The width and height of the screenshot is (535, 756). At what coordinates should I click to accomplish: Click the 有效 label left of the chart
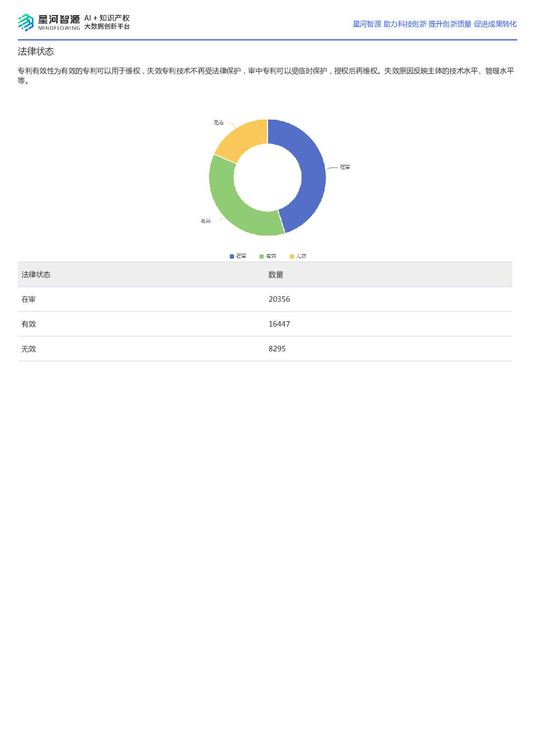click(205, 221)
